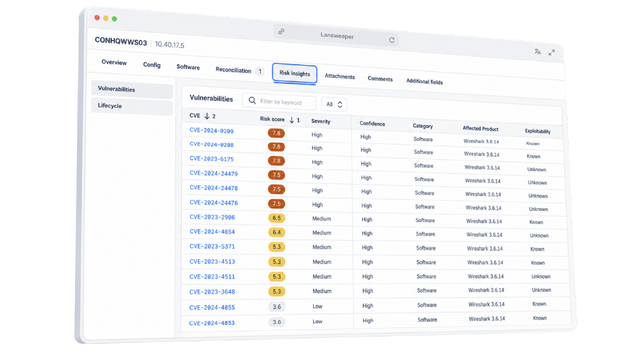Click the 6.5 risk score badge

(x=276, y=218)
